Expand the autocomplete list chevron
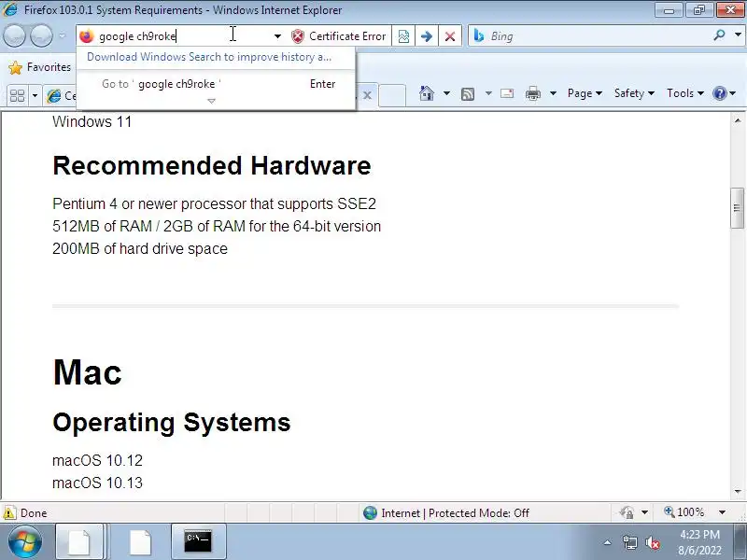This screenshot has width=747, height=560. pos(212,101)
